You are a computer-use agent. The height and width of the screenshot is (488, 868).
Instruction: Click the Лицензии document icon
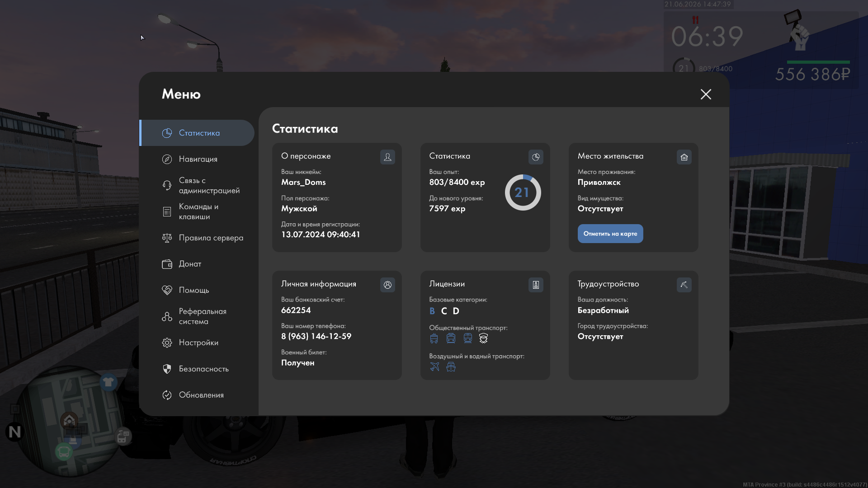click(536, 285)
